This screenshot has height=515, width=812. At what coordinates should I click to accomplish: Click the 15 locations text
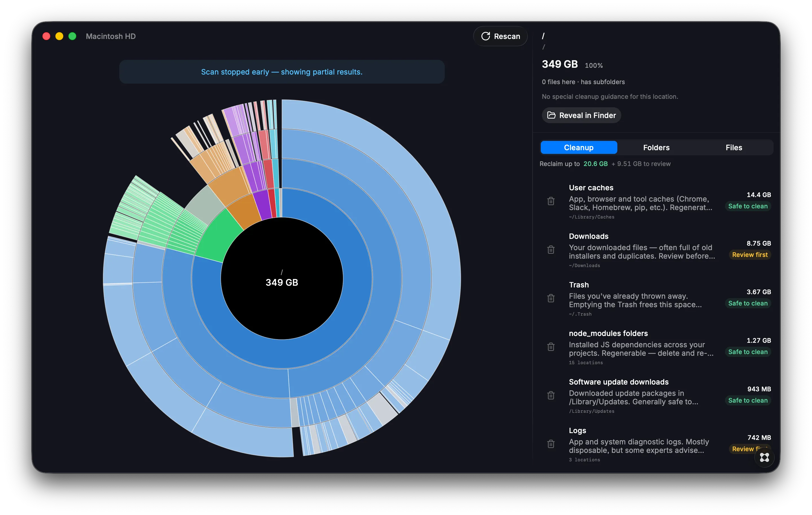[586, 363]
